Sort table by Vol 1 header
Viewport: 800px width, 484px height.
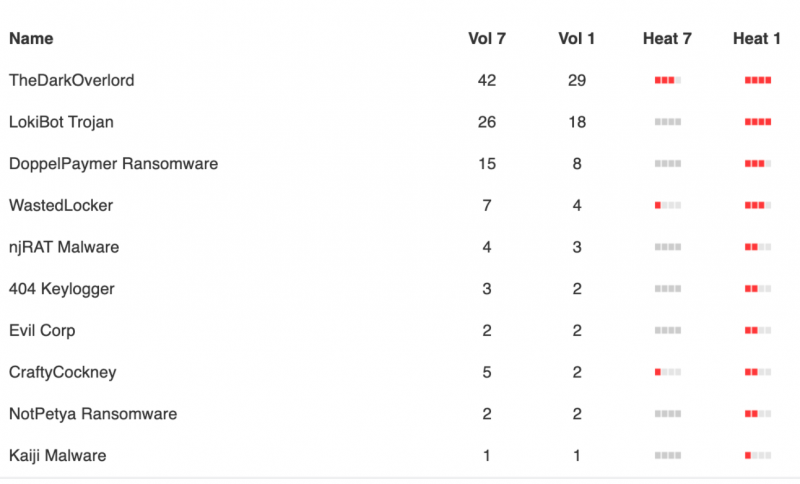(577, 38)
